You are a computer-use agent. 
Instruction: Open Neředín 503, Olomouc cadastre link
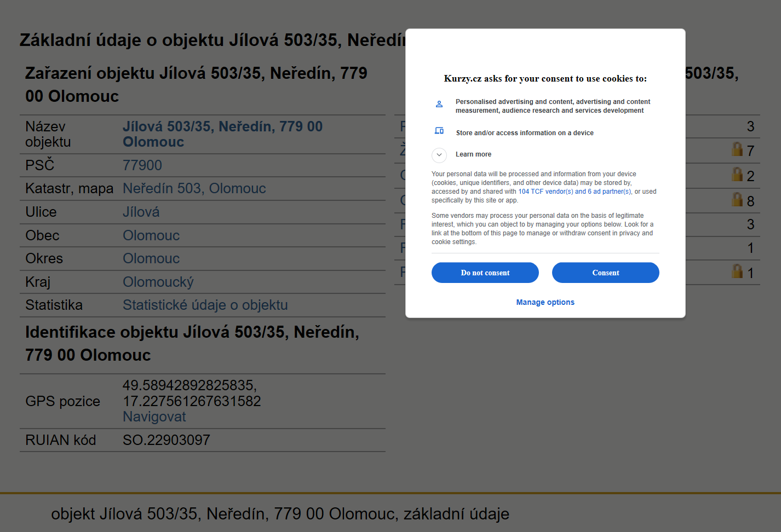coord(194,188)
